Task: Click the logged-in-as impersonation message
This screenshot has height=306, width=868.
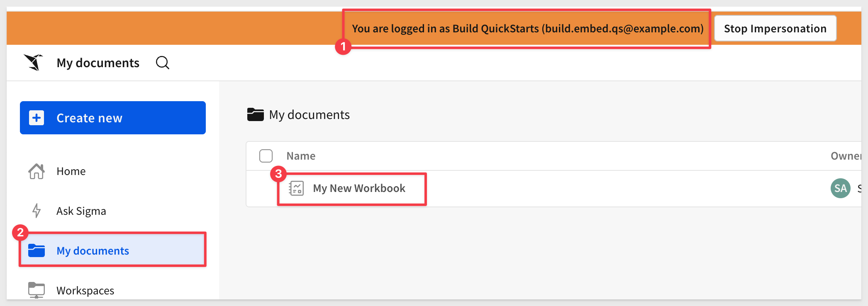Action: coord(528,29)
